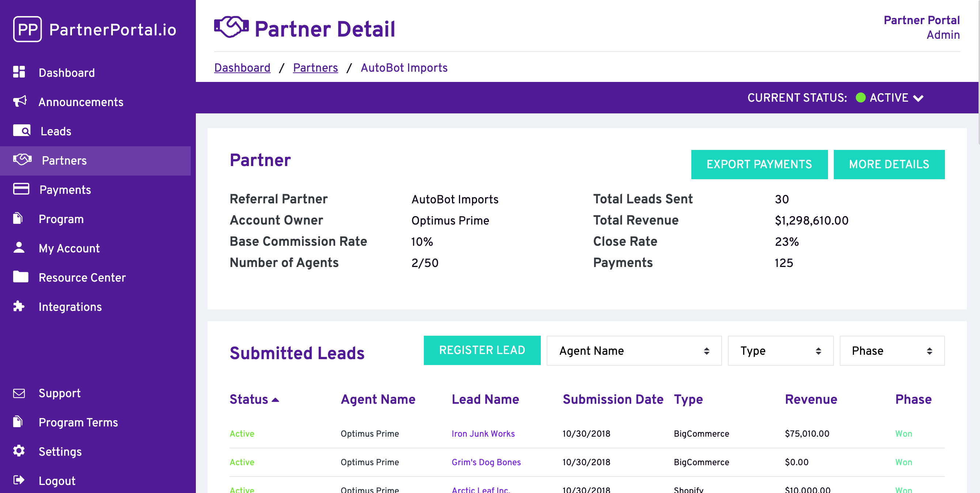This screenshot has height=493, width=980.
Task: Click the Settings gear icon
Action: coord(19,452)
